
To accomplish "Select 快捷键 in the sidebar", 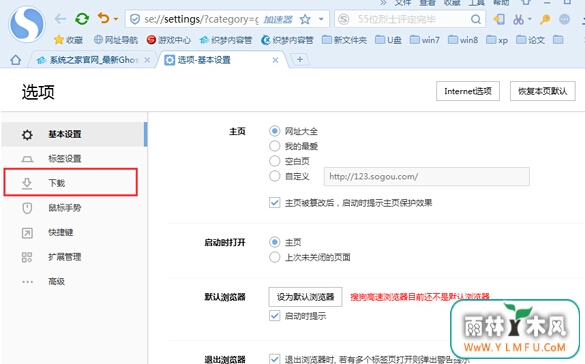I will 74,232.
